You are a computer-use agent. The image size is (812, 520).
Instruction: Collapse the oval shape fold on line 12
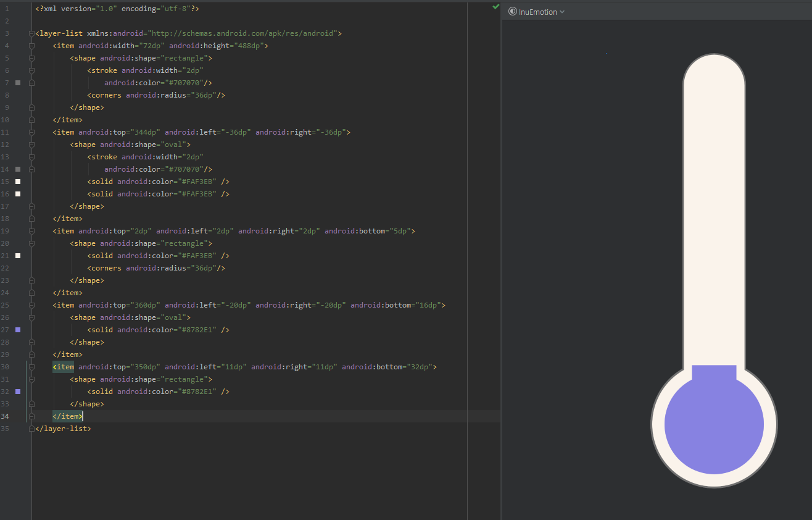[x=31, y=145]
